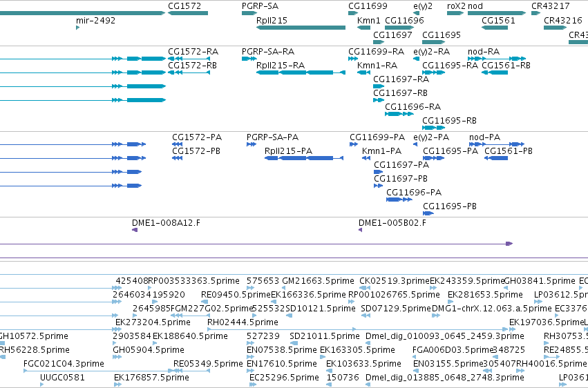588x388 pixels.
Task: Select EST EK176857.5prime
Action: pyautogui.click(x=151, y=378)
